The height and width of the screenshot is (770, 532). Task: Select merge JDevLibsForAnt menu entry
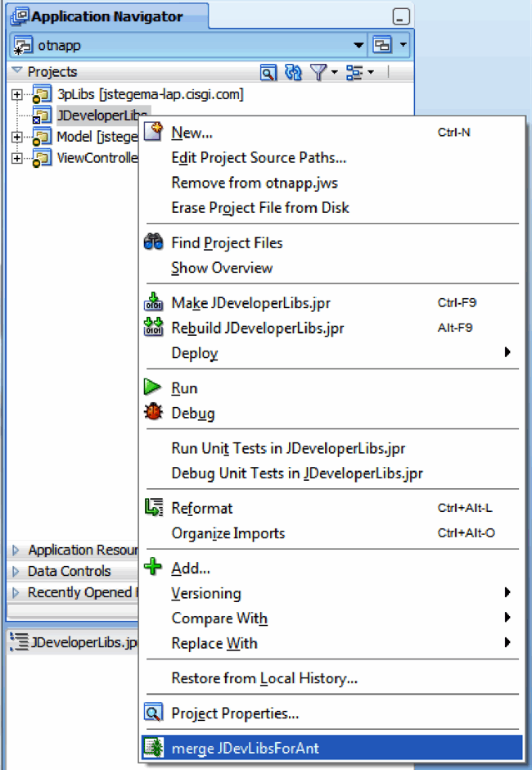point(245,748)
